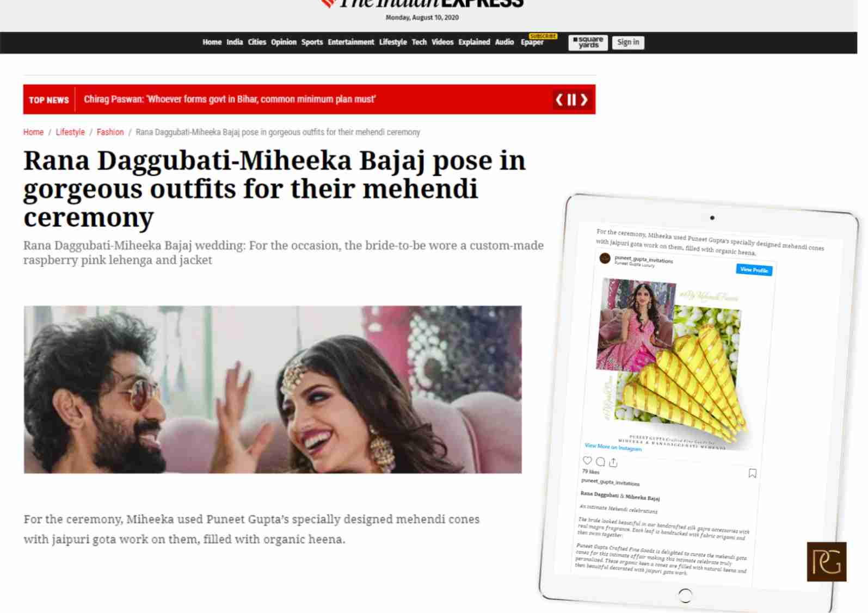Bookmark the Instagram post
This screenshot has height=613, width=868.
[x=752, y=473]
